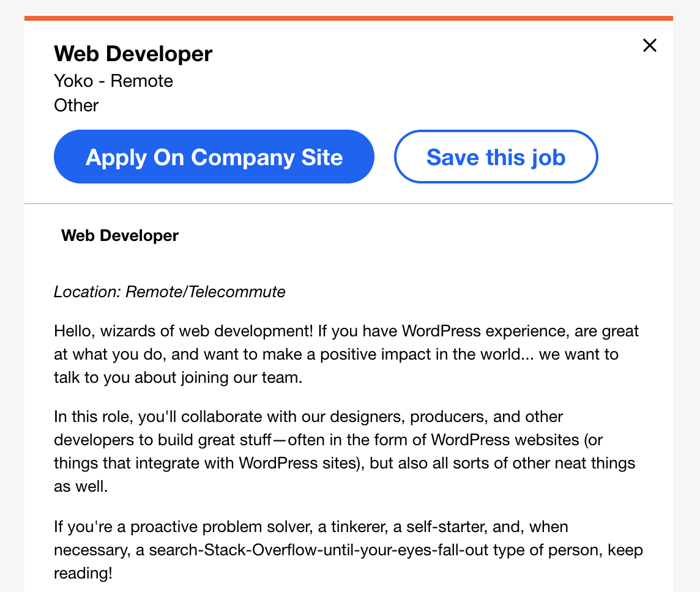Viewport: 700px width, 592px height.
Task: Click the Other category label
Action: pyautogui.click(x=76, y=105)
